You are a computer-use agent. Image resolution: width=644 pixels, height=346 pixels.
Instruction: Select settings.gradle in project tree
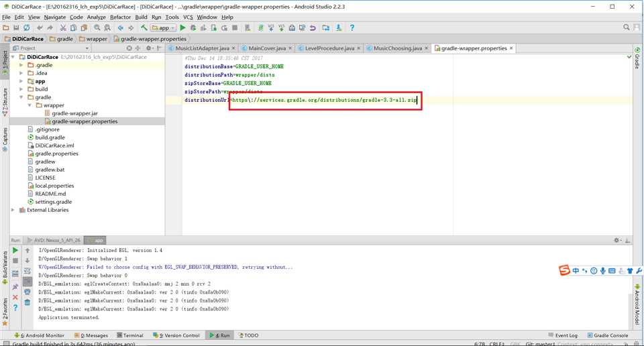tap(53, 202)
